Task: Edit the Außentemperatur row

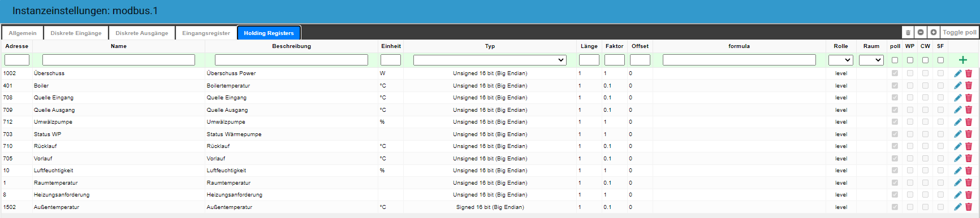Action: coord(957,207)
